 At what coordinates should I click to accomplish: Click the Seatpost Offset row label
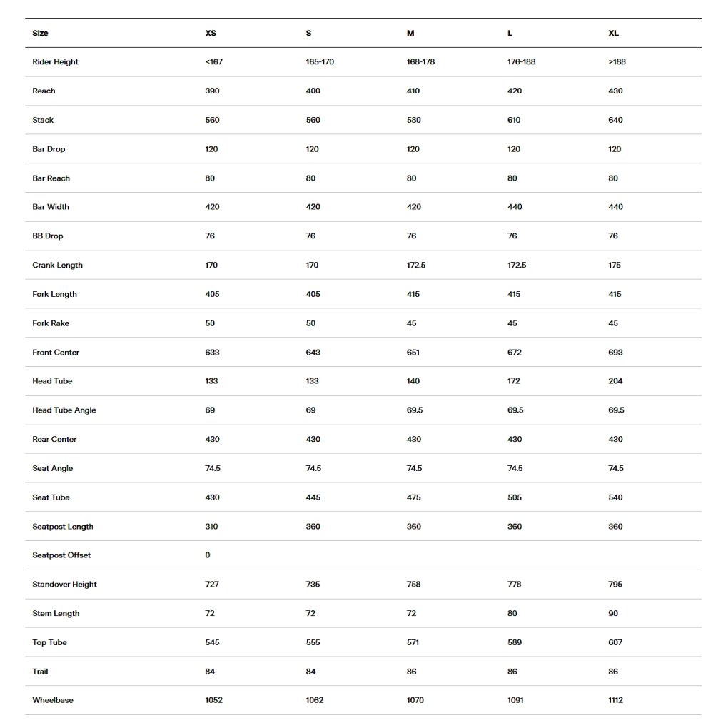pos(61,555)
